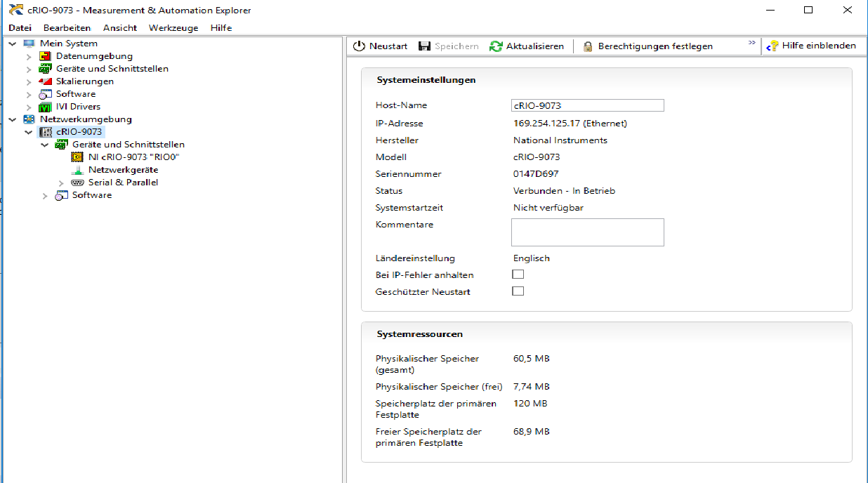Screen dimensions: 868x483
Task: Click the Mein System computer icon
Action: coord(29,44)
